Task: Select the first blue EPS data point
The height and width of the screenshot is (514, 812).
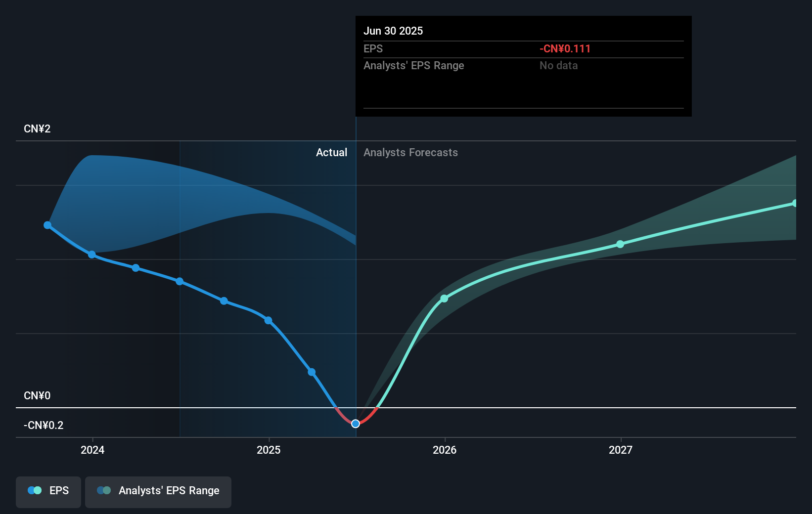Action: click(47, 225)
